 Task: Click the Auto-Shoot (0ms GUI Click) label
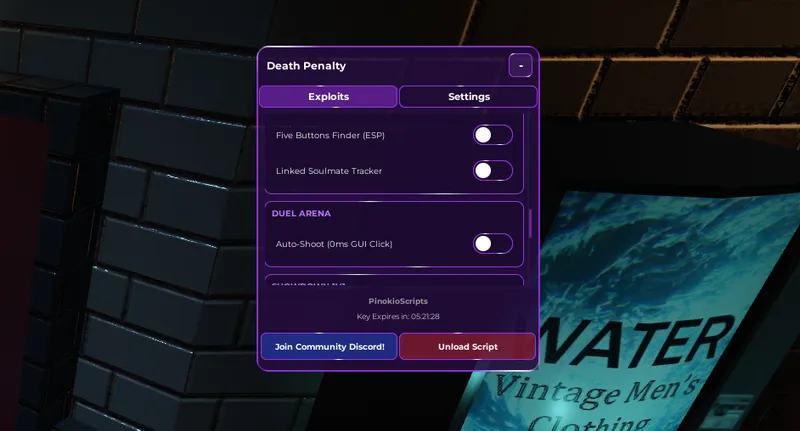tap(334, 244)
